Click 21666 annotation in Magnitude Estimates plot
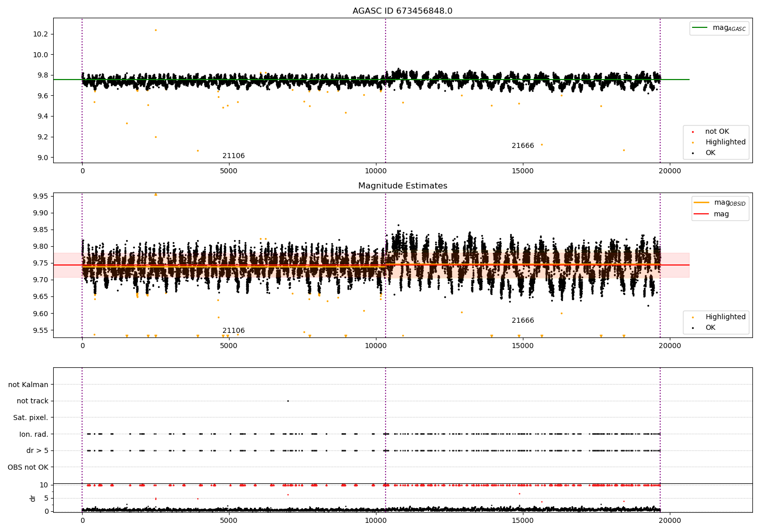Screen dimensions: 760x532 [523, 321]
